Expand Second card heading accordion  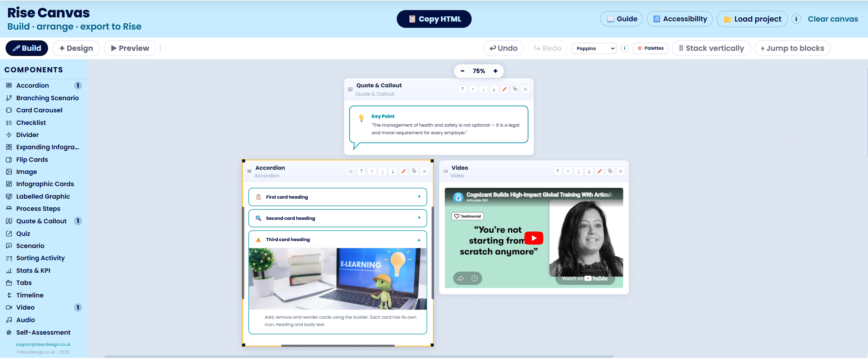click(x=338, y=218)
